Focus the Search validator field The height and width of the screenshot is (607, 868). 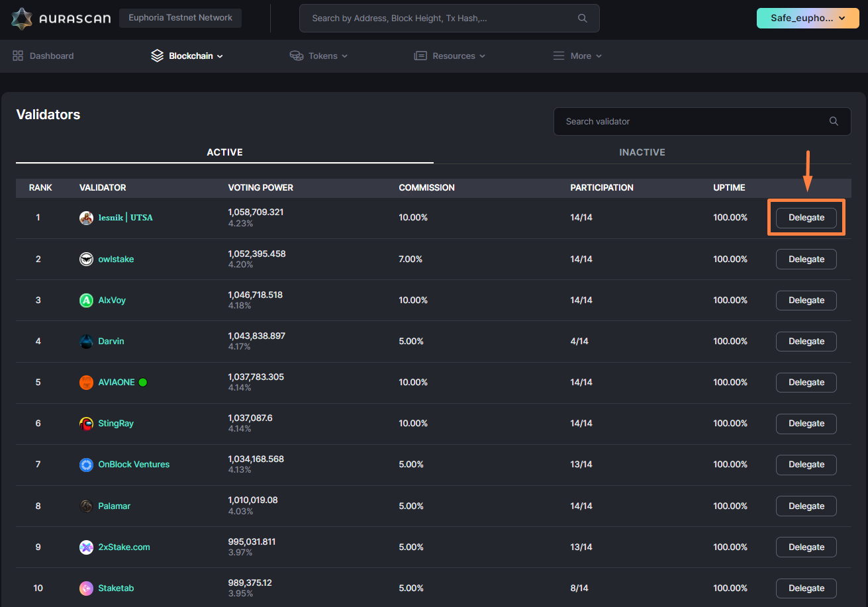tap(702, 122)
